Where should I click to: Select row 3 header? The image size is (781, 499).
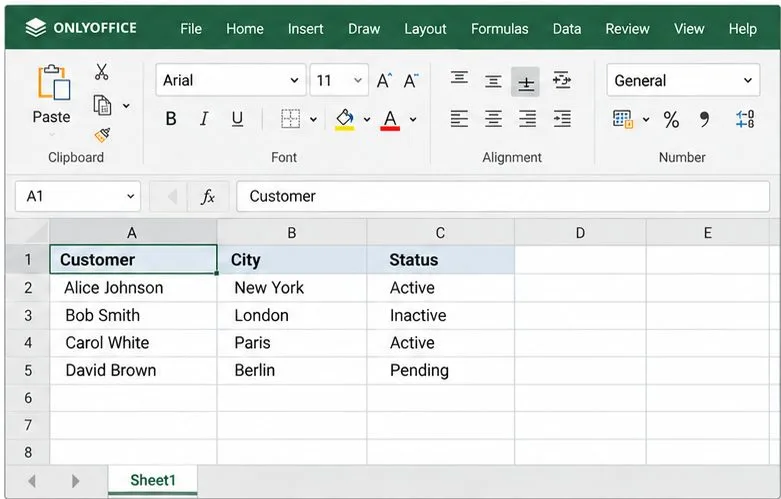click(28, 315)
